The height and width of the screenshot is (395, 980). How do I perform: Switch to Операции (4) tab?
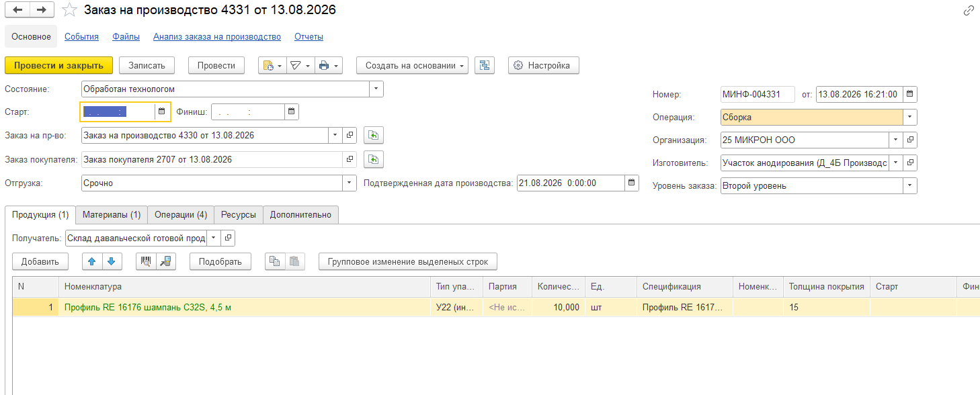pos(181,214)
